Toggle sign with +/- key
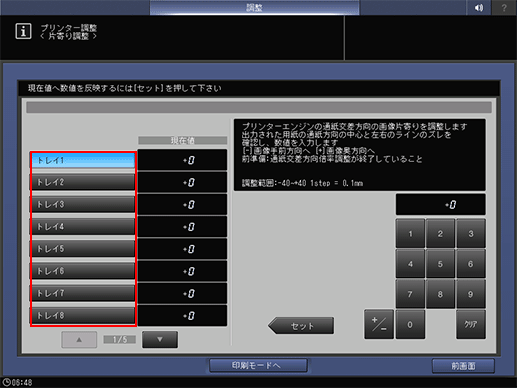This screenshot has height=388, width=517. click(x=379, y=324)
